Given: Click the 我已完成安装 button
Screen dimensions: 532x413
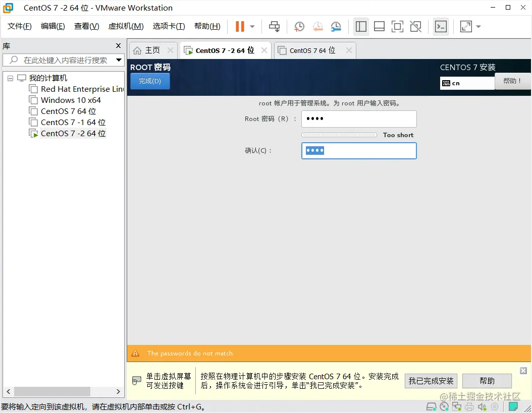Looking at the screenshot, I should pos(431,381).
